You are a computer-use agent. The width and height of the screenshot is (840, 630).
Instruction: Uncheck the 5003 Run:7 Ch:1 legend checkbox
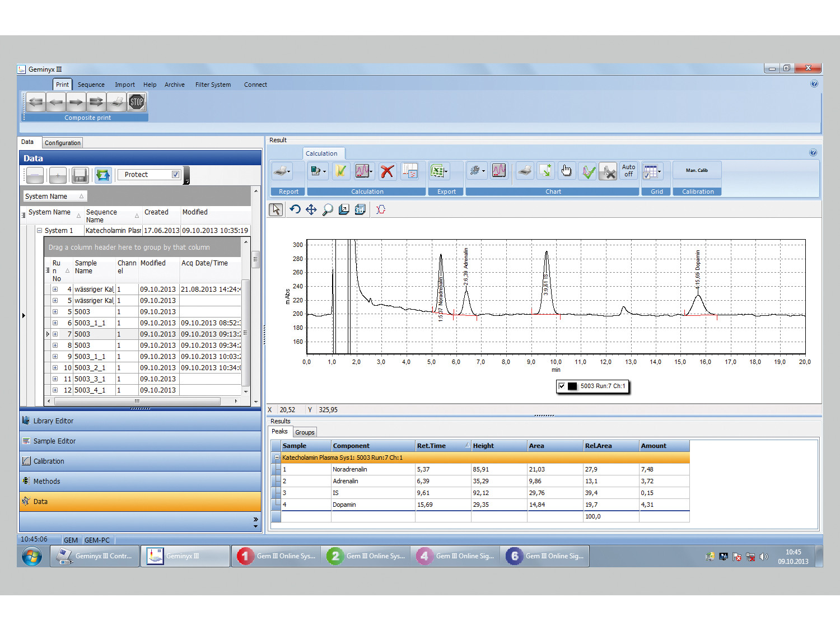pyautogui.click(x=562, y=386)
